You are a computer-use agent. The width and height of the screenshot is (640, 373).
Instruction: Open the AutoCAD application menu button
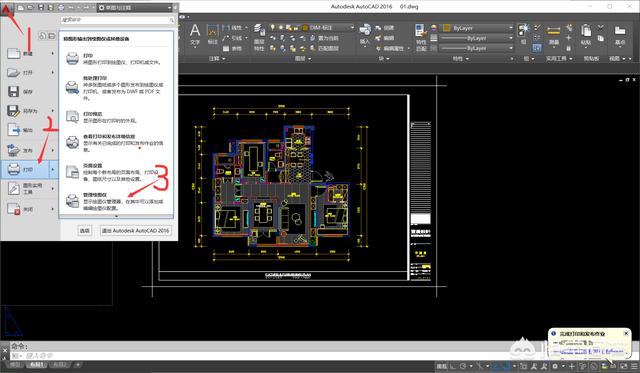[7, 7]
